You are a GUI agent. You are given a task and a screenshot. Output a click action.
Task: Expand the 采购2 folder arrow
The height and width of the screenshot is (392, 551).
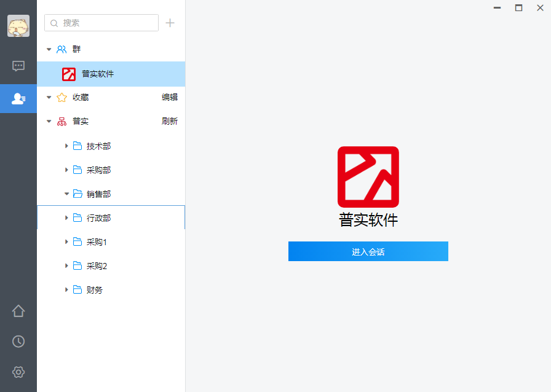[66, 266]
